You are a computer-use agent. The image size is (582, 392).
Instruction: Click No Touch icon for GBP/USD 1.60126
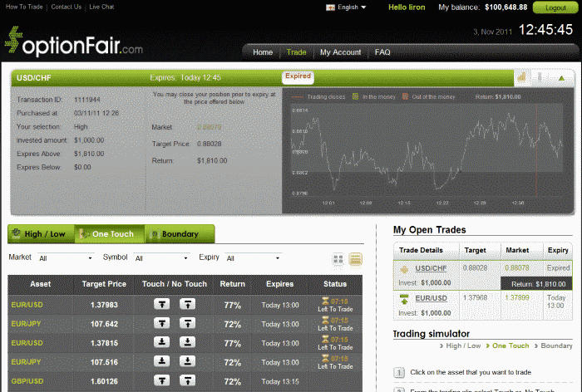(x=187, y=380)
